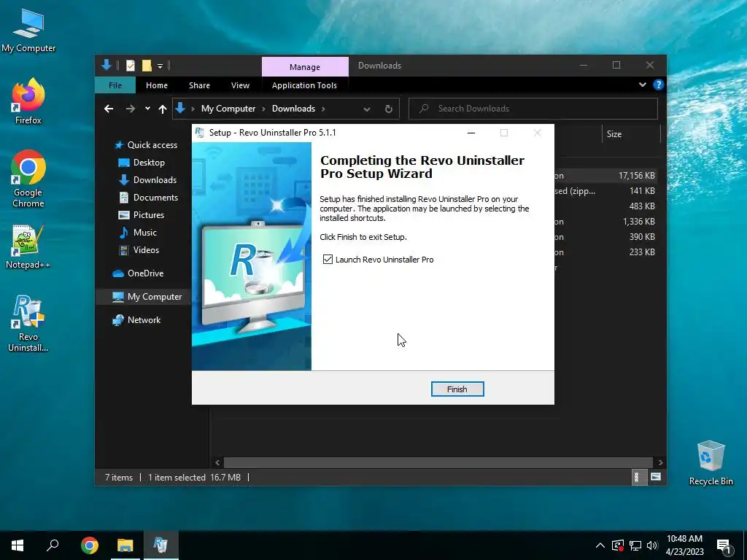Select the file sized 17,156 KB
747x560 pixels.
tap(636, 176)
